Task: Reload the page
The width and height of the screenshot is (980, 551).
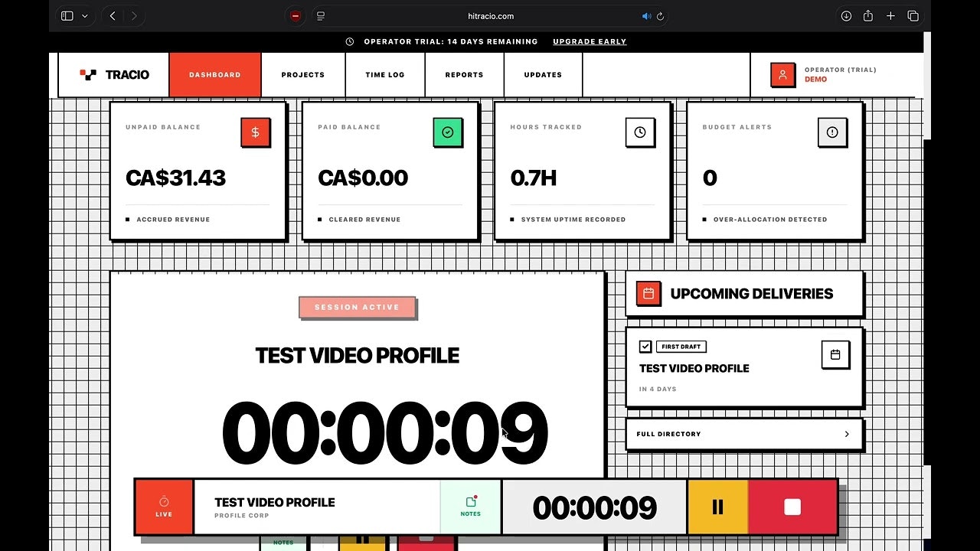Action: 660,16
